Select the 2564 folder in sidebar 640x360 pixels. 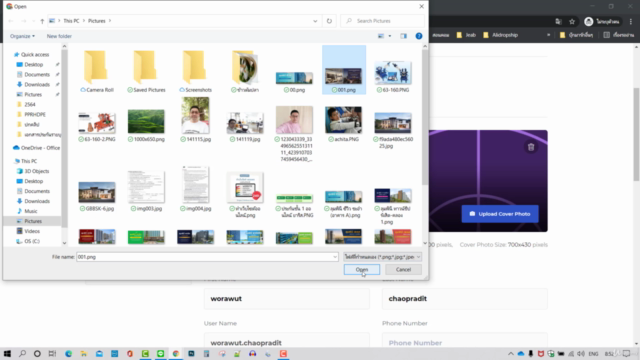30,104
